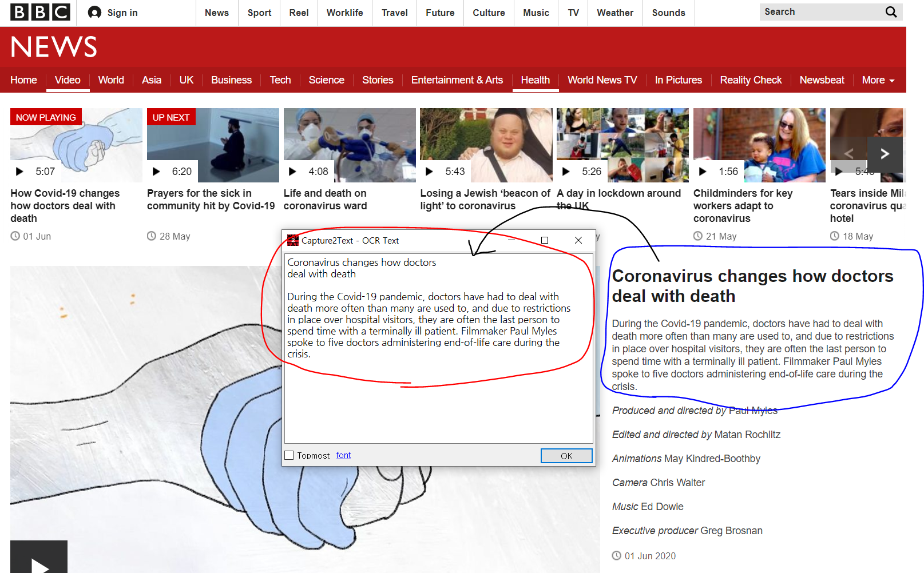Open the Future top menu item
This screenshot has width=924, height=573.
click(440, 13)
